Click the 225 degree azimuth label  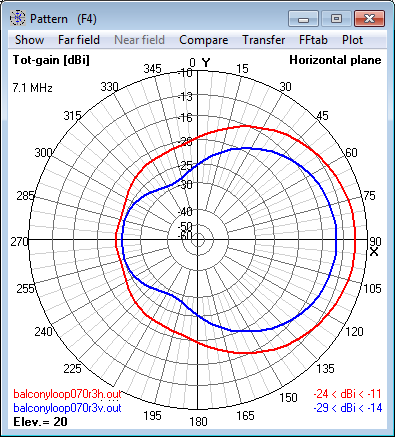[72, 368]
